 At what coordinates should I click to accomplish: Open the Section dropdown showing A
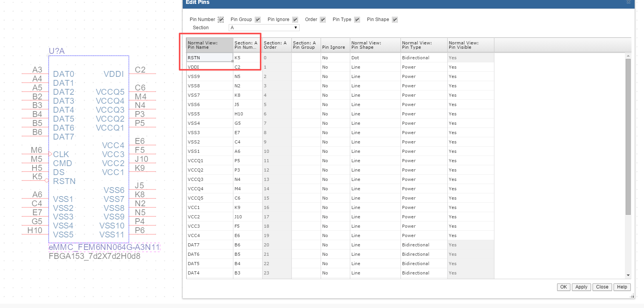coord(264,28)
